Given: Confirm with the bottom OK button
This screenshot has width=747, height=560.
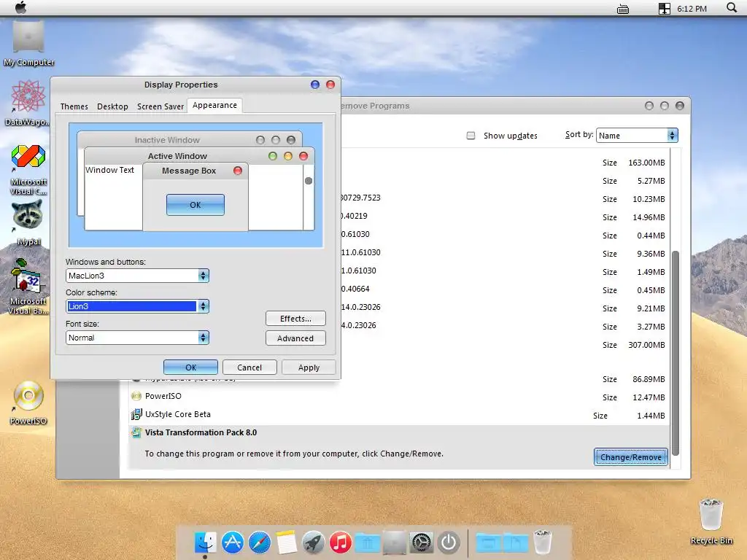Looking at the screenshot, I should pyautogui.click(x=190, y=367).
